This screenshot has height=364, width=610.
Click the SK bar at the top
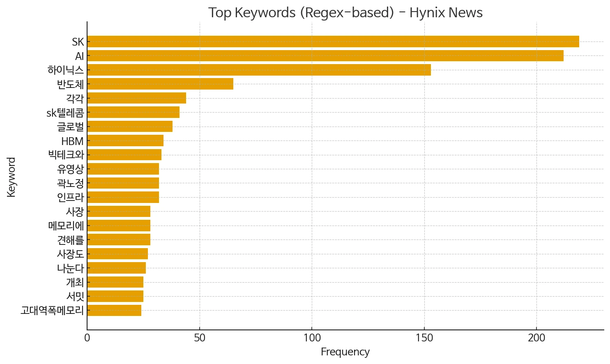[333, 41]
